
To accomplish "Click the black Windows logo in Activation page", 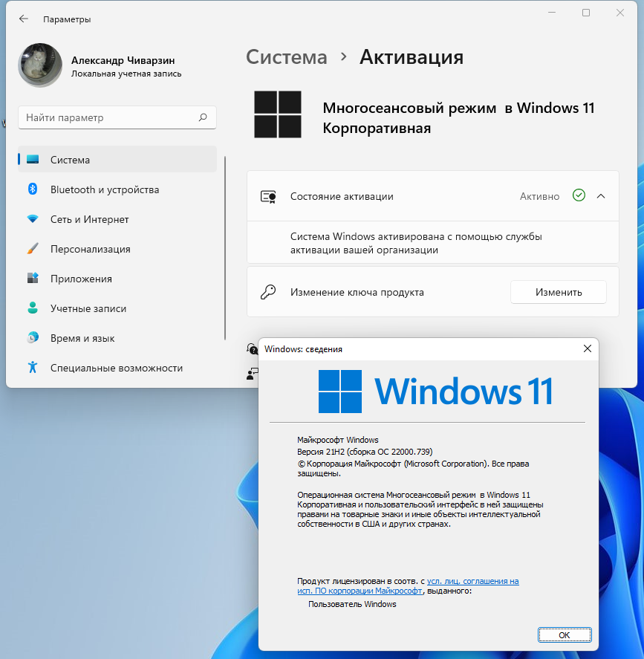I will click(x=278, y=114).
